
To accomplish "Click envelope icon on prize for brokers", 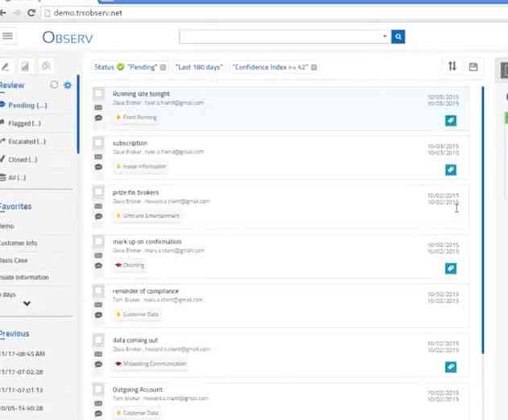I will coord(98,206).
